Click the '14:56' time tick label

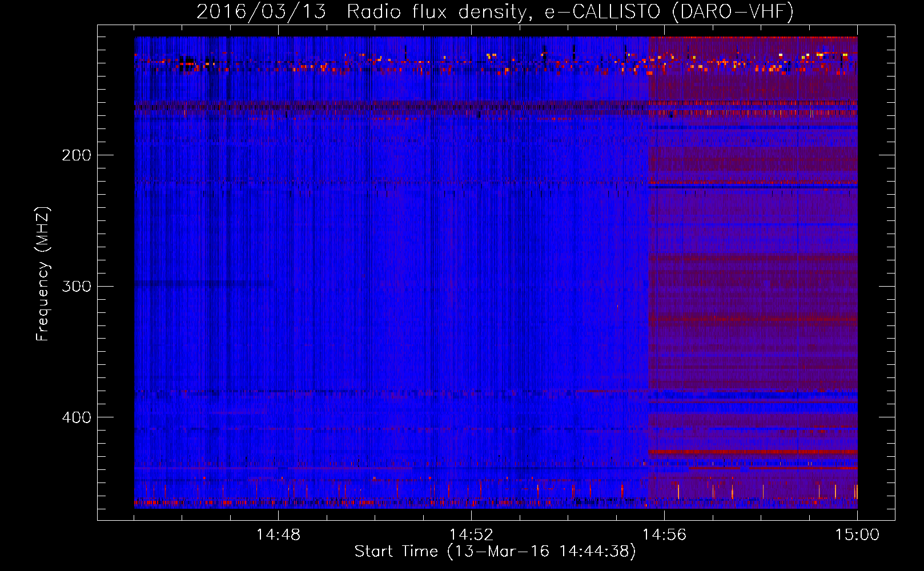(x=664, y=535)
